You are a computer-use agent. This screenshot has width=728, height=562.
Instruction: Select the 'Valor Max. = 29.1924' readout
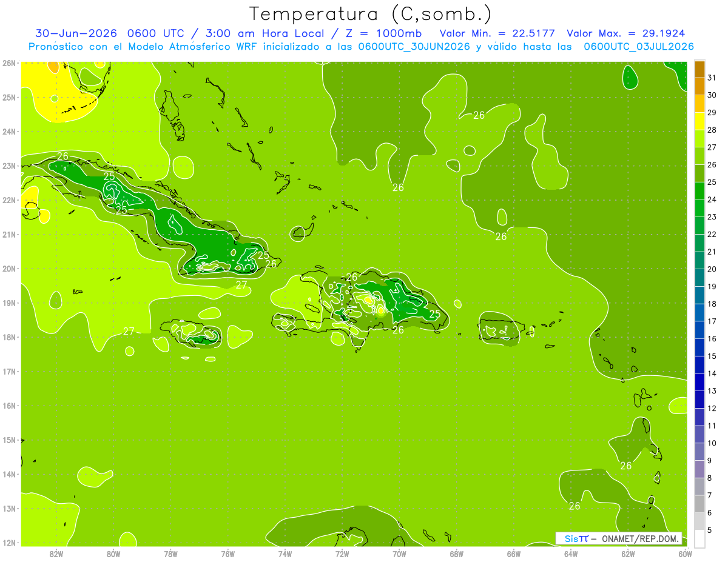pos(626,33)
